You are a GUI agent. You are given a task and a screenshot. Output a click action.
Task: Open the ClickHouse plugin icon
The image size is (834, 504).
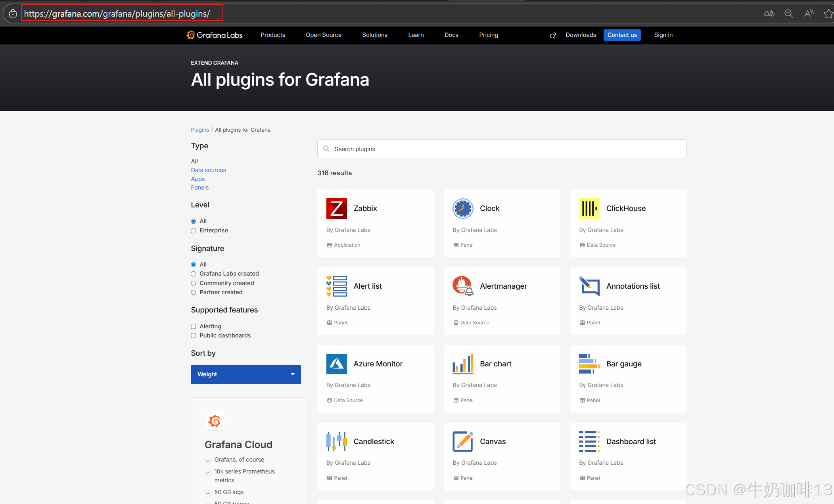pos(589,209)
